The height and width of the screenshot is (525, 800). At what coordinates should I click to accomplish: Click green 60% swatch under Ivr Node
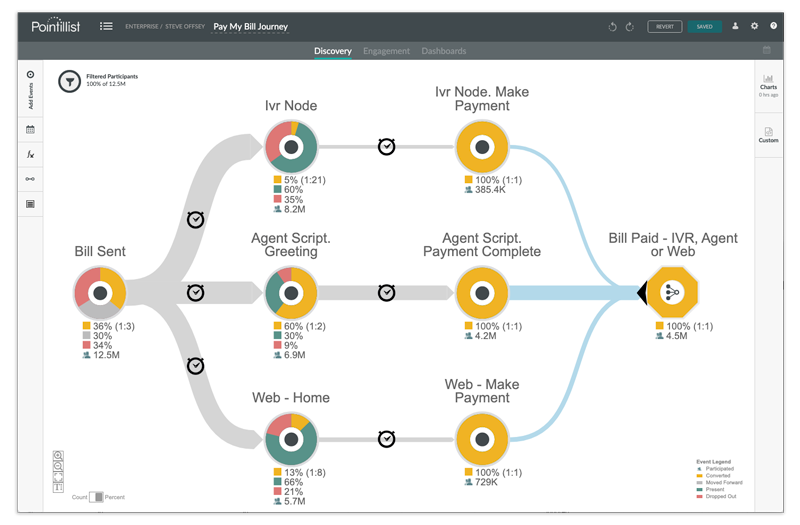[278, 189]
